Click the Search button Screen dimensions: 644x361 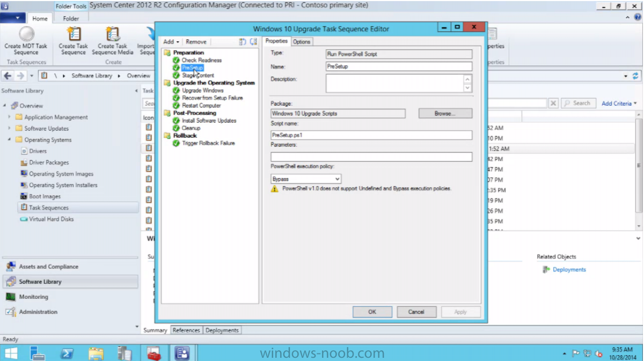click(577, 103)
